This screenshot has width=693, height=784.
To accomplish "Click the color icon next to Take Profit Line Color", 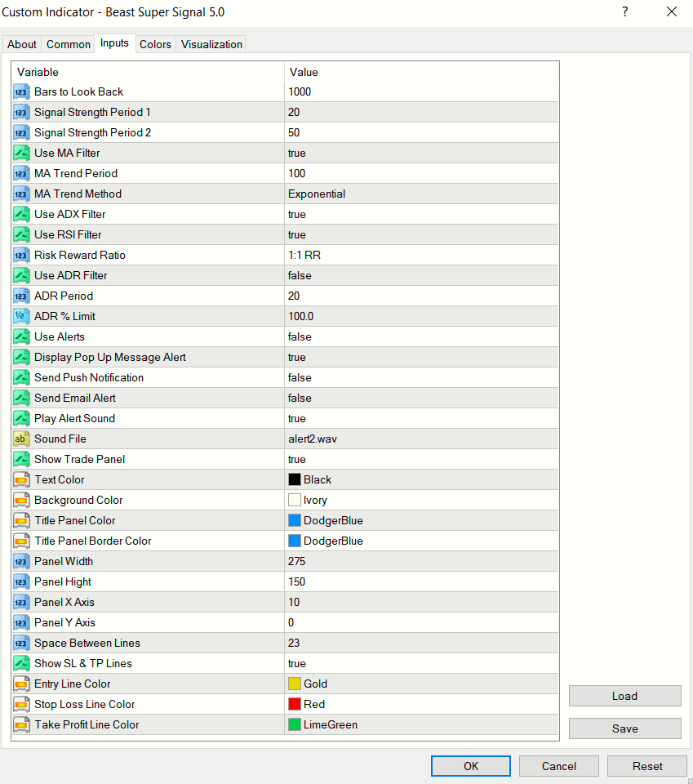I will tap(21, 724).
